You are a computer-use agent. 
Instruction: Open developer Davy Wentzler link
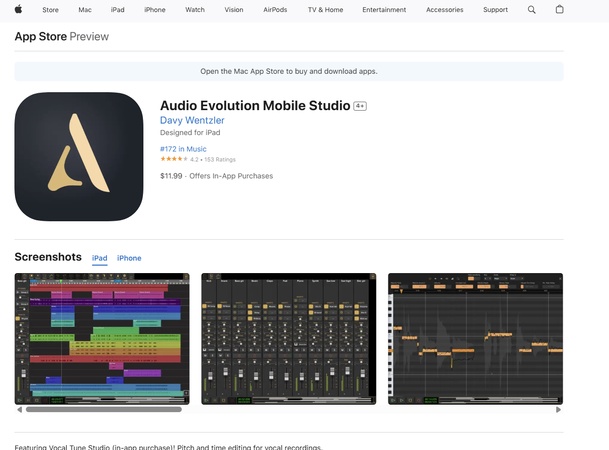point(192,120)
